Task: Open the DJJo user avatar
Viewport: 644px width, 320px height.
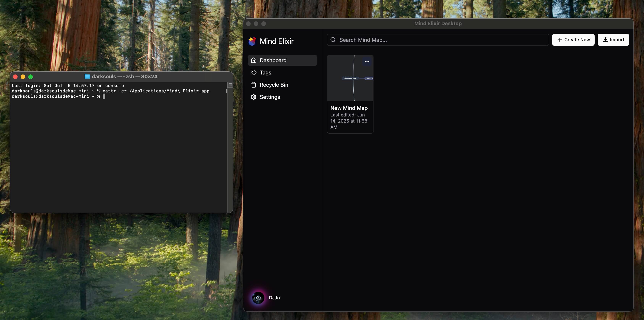Action: [x=258, y=298]
